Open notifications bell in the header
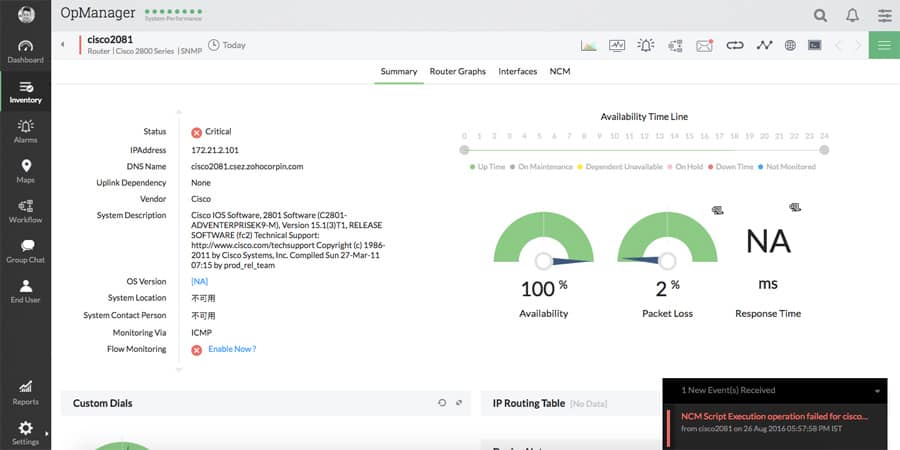Screen dimensions: 900x450 852,15
